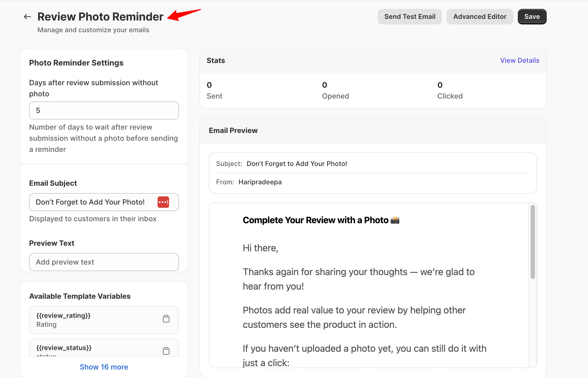Click the Email Preview header
The height and width of the screenshot is (377, 588).
point(233,130)
